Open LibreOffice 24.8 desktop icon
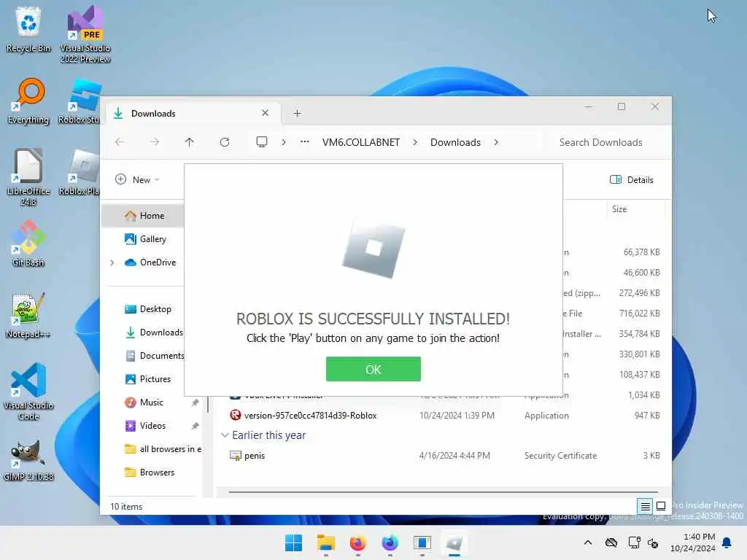The image size is (747, 560). pyautogui.click(x=28, y=177)
